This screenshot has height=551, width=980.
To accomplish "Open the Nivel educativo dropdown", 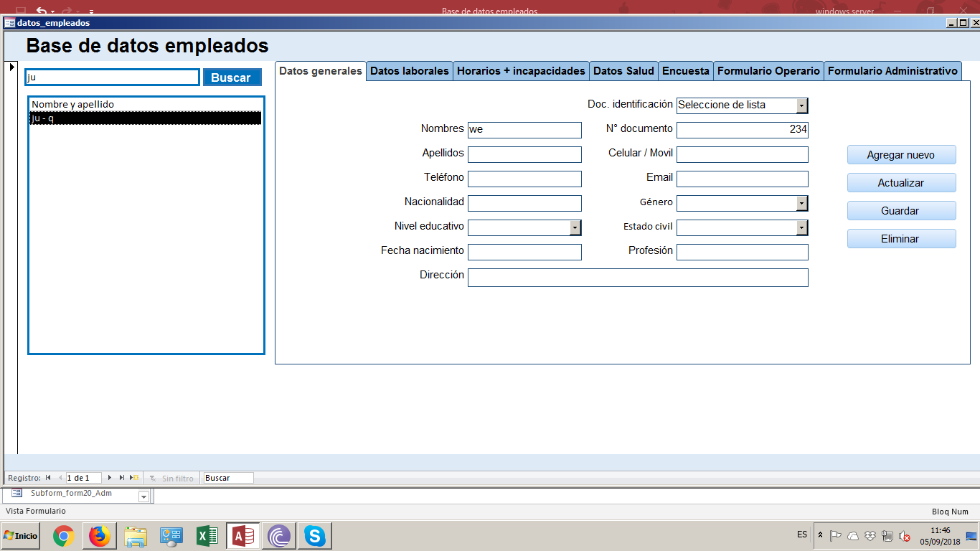I will pos(575,227).
